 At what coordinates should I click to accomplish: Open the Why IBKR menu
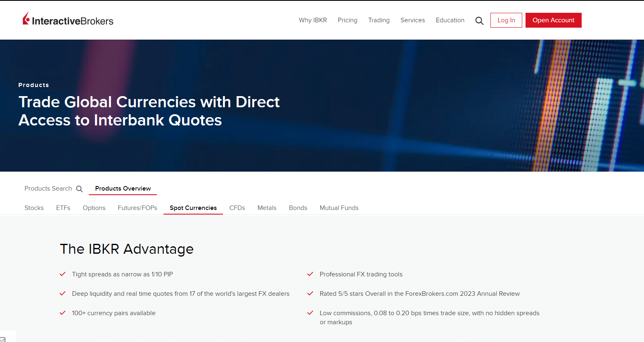tap(313, 20)
